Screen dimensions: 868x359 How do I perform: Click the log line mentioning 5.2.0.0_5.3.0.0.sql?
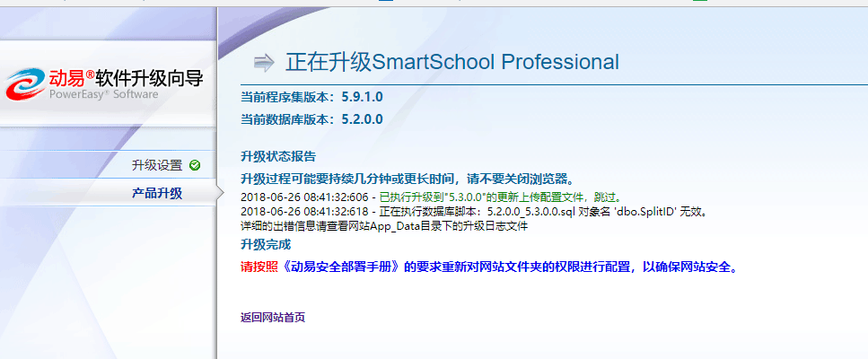pos(475,211)
